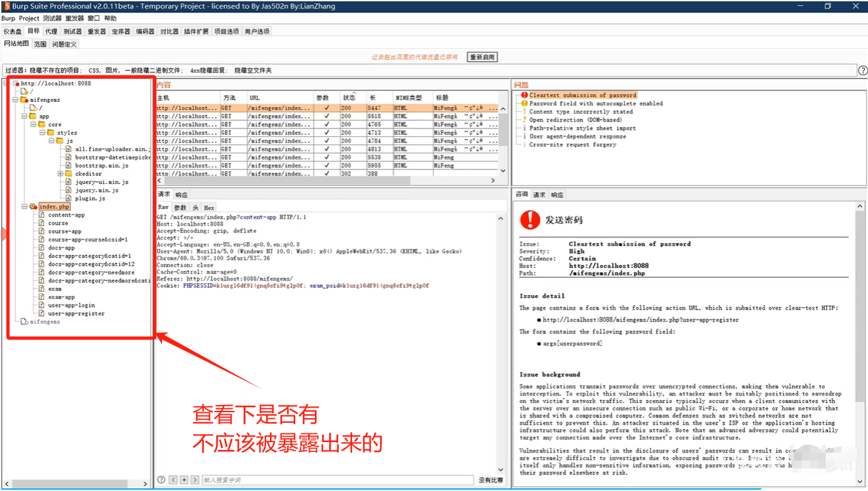Click params checkmark in row with length 5538
The image size is (868, 491).
coord(327,157)
